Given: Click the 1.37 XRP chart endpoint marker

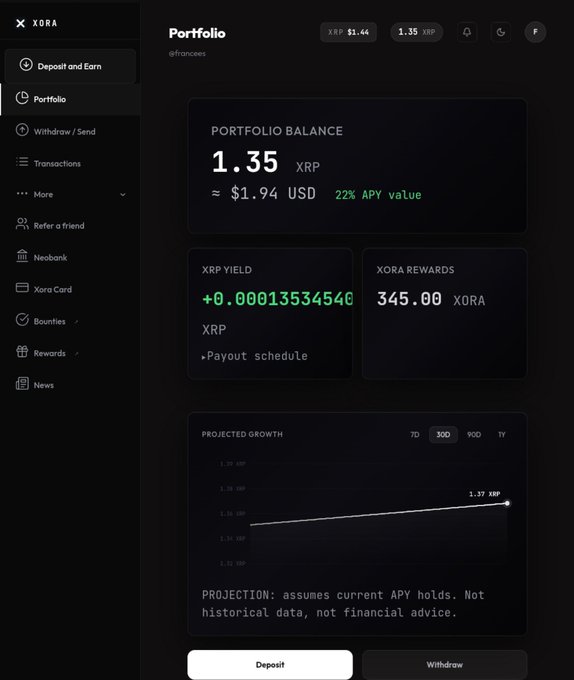Looking at the screenshot, I should [x=507, y=503].
